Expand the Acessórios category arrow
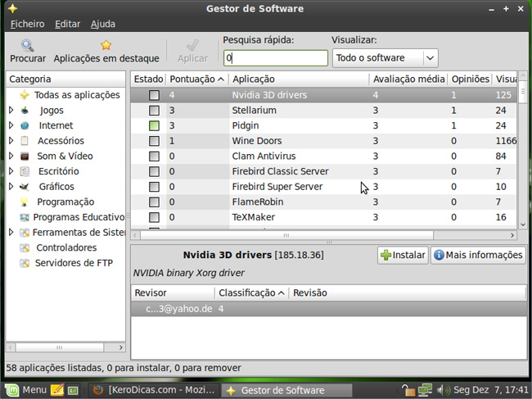532x399 pixels. 11,141
